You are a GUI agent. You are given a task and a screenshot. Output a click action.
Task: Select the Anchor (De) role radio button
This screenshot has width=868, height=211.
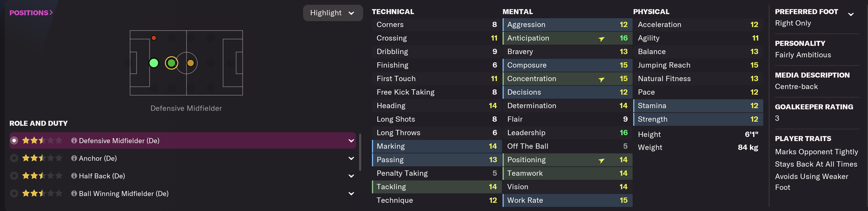tap(14, 158)
